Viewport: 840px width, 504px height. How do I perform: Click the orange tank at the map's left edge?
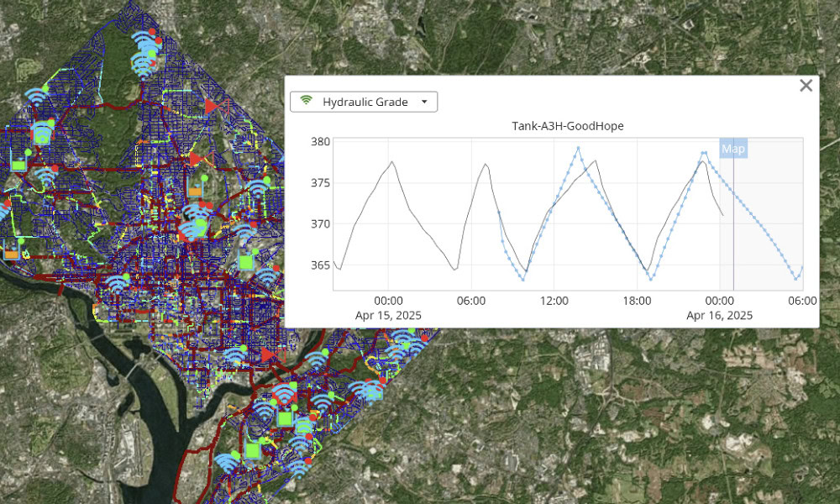12,252
